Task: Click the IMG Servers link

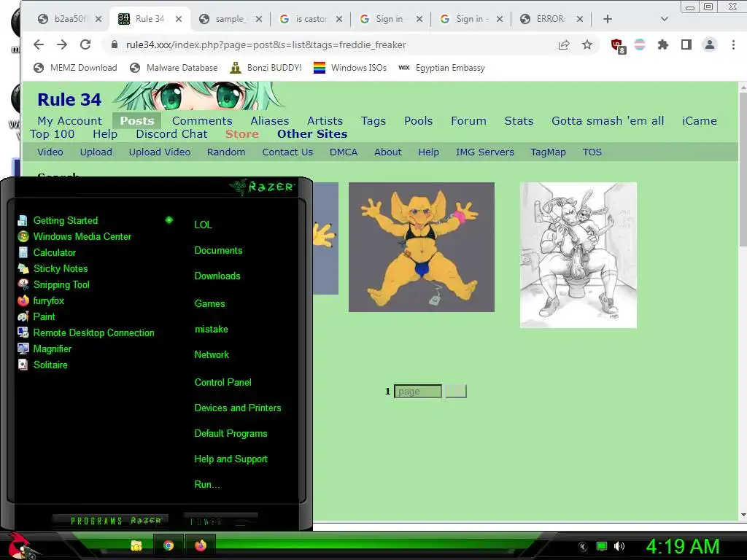Action: pos(484,152)
